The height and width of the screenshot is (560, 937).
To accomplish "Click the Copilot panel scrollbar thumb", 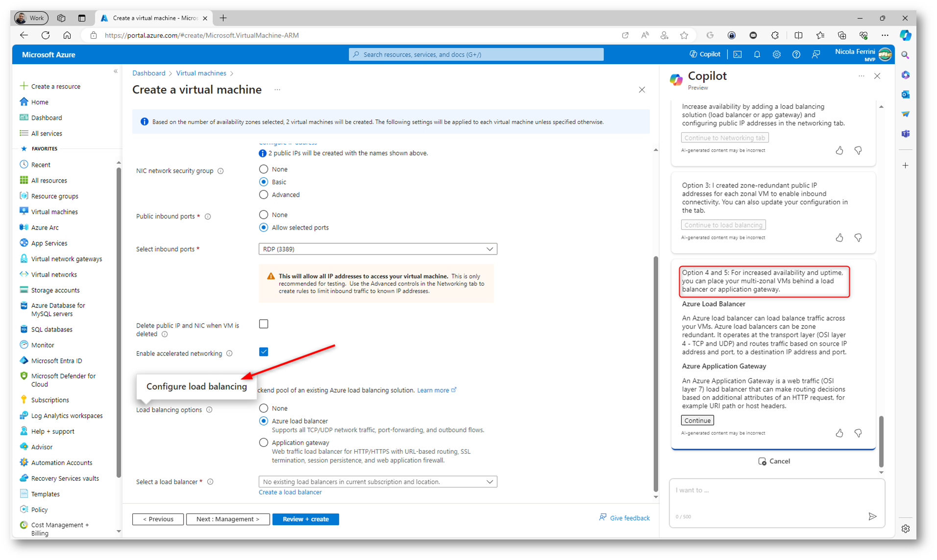I will 881,441.
